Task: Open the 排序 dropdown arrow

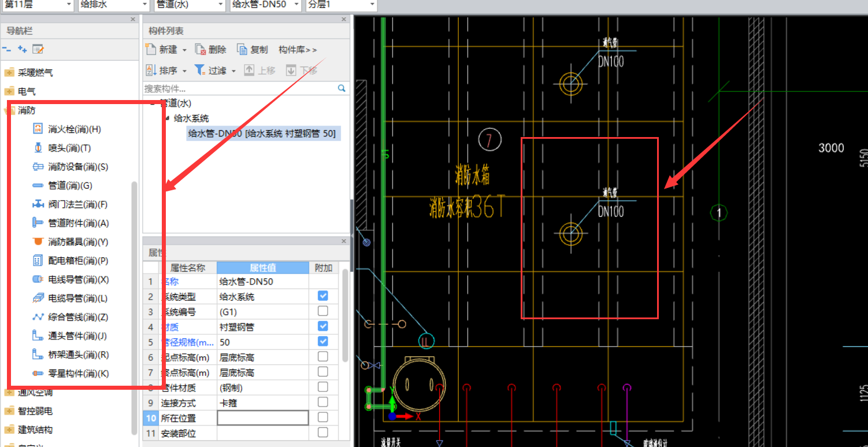Action: [184, 71]
